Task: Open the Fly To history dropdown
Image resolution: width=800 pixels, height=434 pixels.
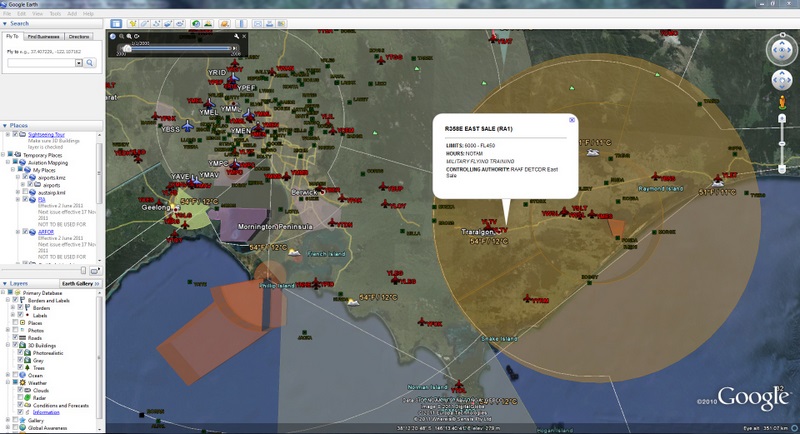Action: [79, 63]
